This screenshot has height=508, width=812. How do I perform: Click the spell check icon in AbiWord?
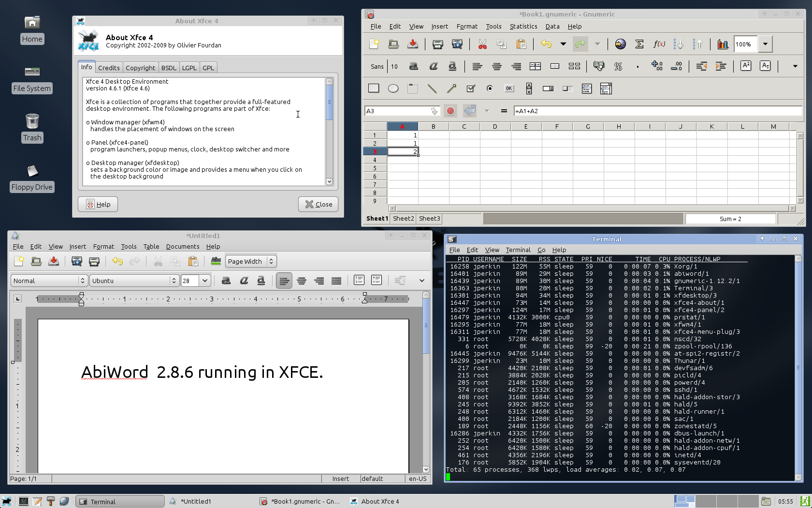[x=216, y=261]
